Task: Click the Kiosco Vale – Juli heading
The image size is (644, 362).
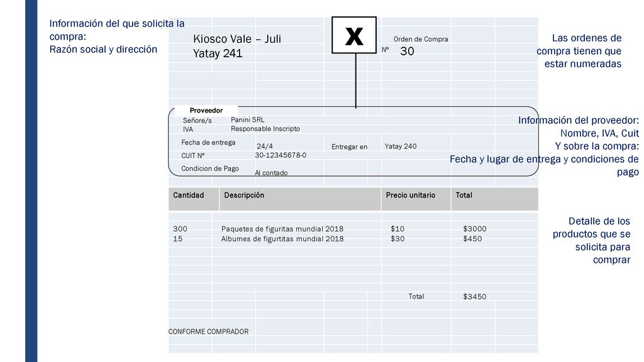Action: point(237,39)
